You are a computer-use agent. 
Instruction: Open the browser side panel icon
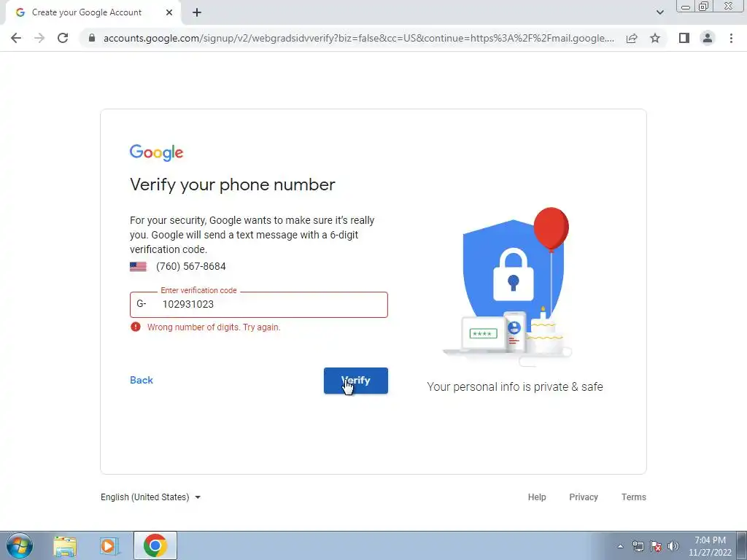684,38
